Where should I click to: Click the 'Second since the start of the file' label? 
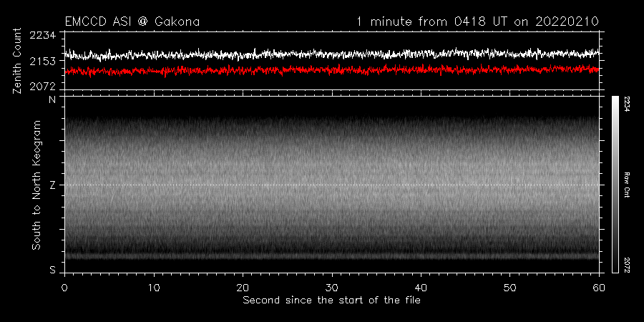331,301
